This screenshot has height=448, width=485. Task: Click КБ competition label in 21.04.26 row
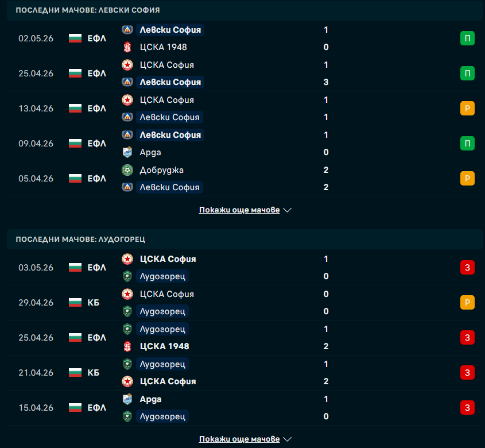[x=94, y=372]
